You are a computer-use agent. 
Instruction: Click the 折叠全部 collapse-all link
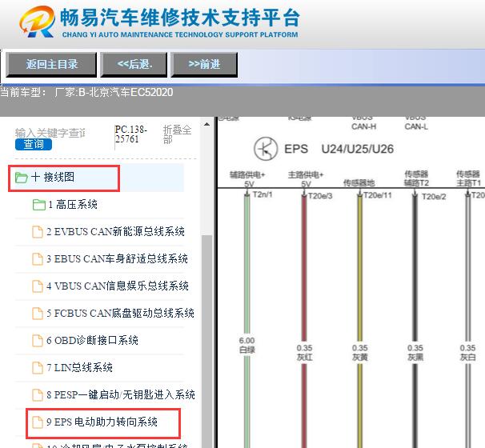177,134
